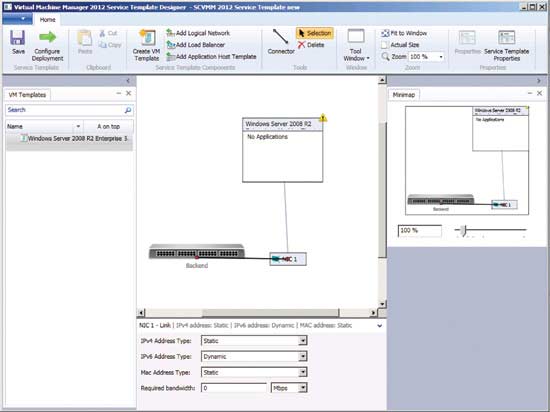Open the Mbps unit dropdown
The width and height of the screenshot is (550, 412).
302,388
